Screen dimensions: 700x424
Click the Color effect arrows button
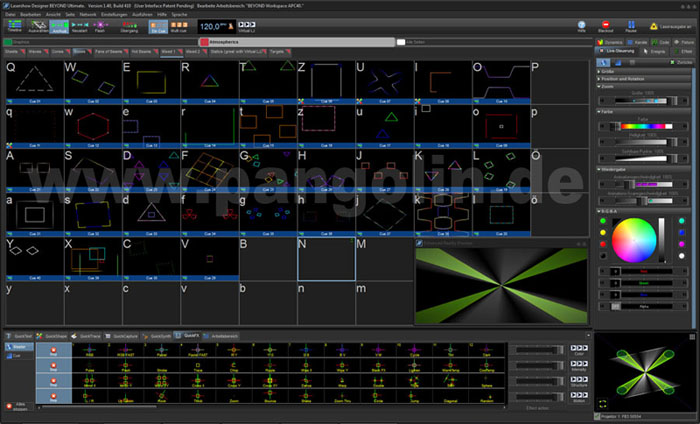[579, 350]
